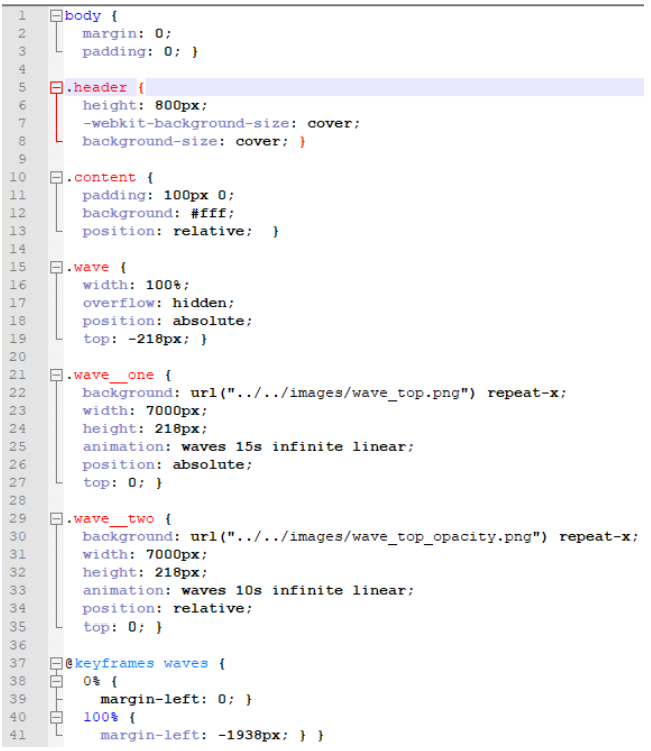Screen dimensions: 651x751
Task: Click the 'overflow' property
Action: pyautogui.click(x=118, y=303)
